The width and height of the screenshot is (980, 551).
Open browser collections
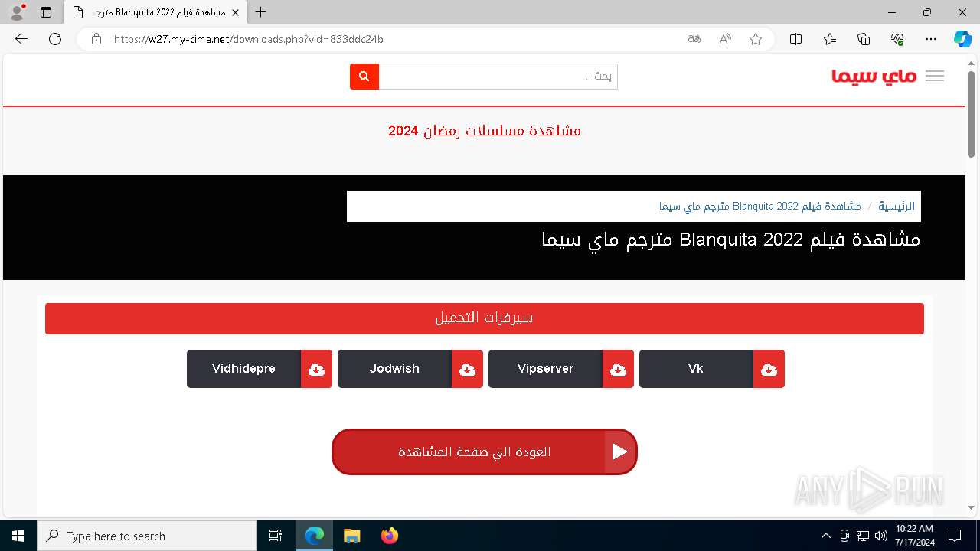(864, 39)
